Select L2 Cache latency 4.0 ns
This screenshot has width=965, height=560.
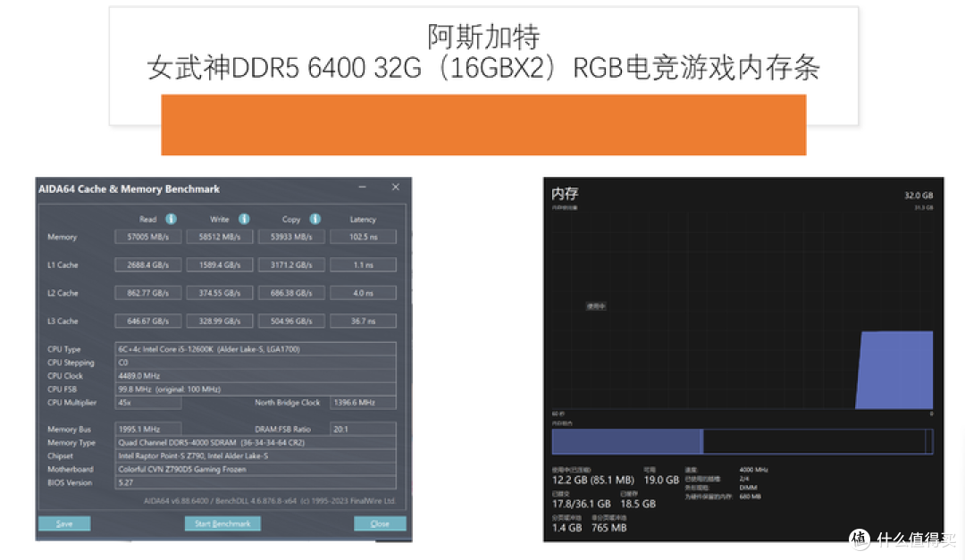click(x=363, y=294)
